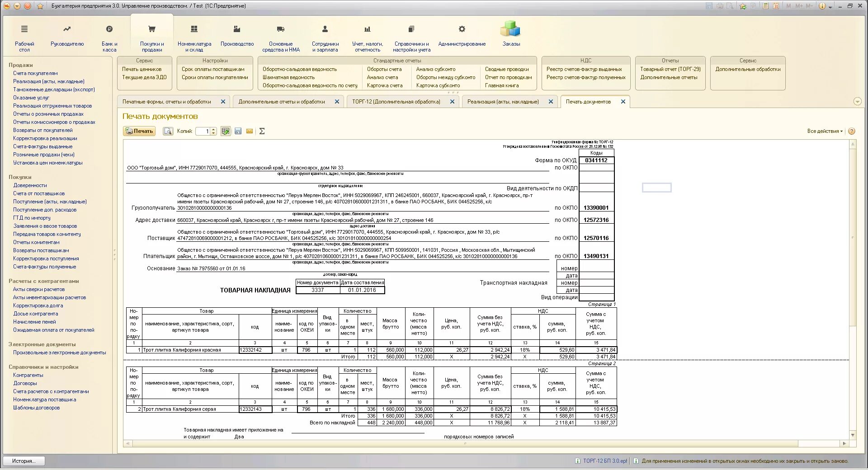The image size is (868, 470).
Task: Click the horizontal scrollbar right arrow
Action: pyautogui.click(x=844, y=444)
